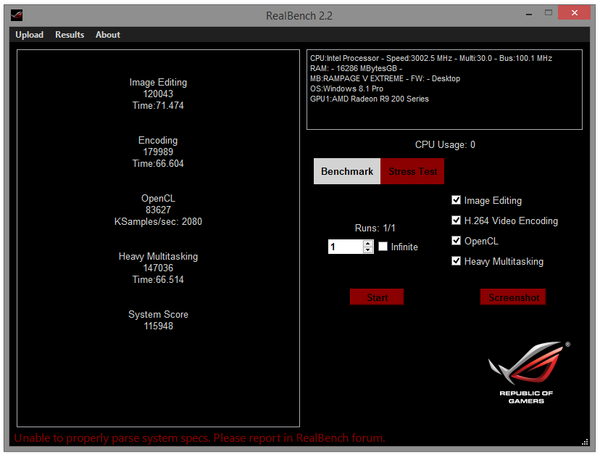600x457 pixels.
Task: Switch to the Stress Test tab
Action: pos(412,171)
